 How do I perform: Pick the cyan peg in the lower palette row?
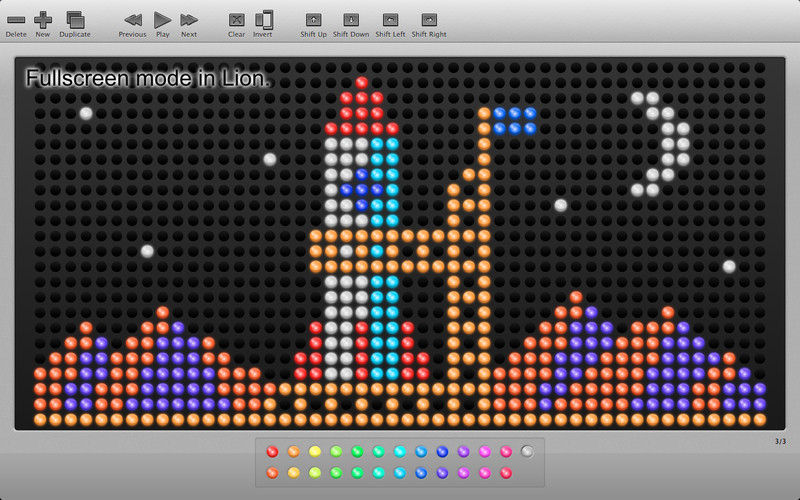400,473
